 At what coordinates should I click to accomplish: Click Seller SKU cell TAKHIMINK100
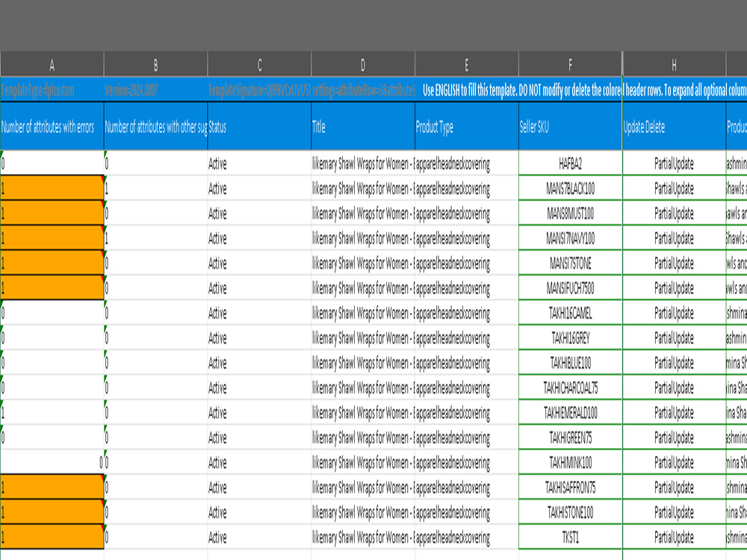pos(570,462)
